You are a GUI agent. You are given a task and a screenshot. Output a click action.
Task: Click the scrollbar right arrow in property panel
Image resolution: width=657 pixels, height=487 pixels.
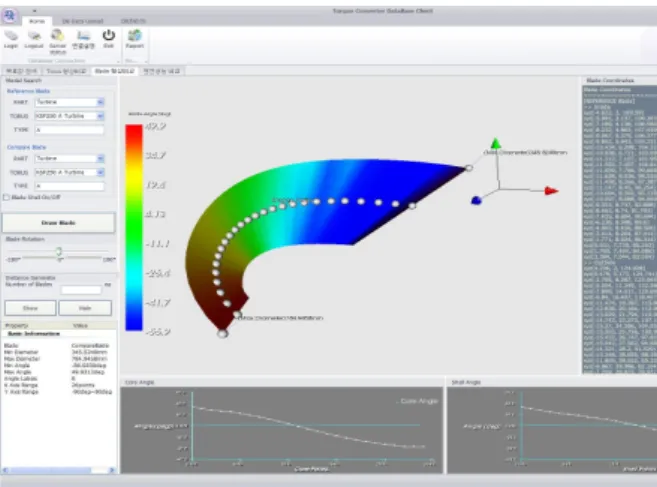(112, 470)
